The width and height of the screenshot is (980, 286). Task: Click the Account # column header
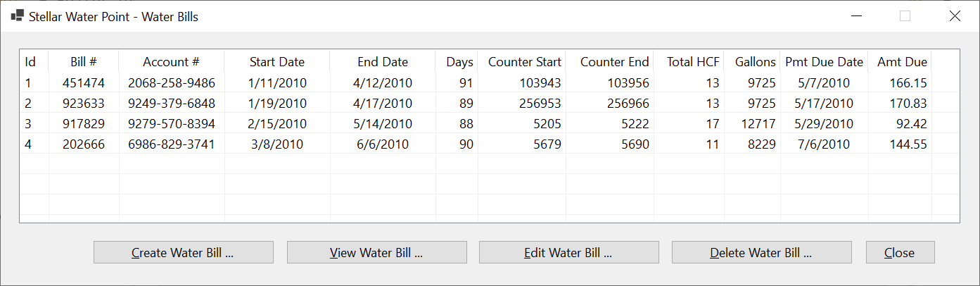click(172, 62)
